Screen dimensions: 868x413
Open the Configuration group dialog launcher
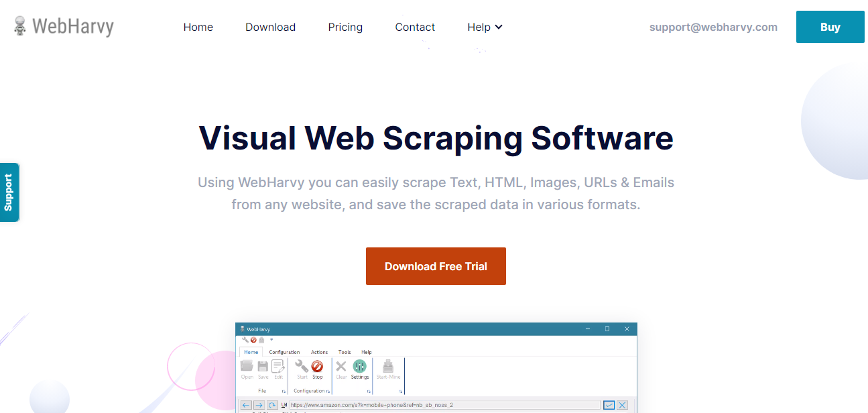pyautogui.click(x=328, y=391)
